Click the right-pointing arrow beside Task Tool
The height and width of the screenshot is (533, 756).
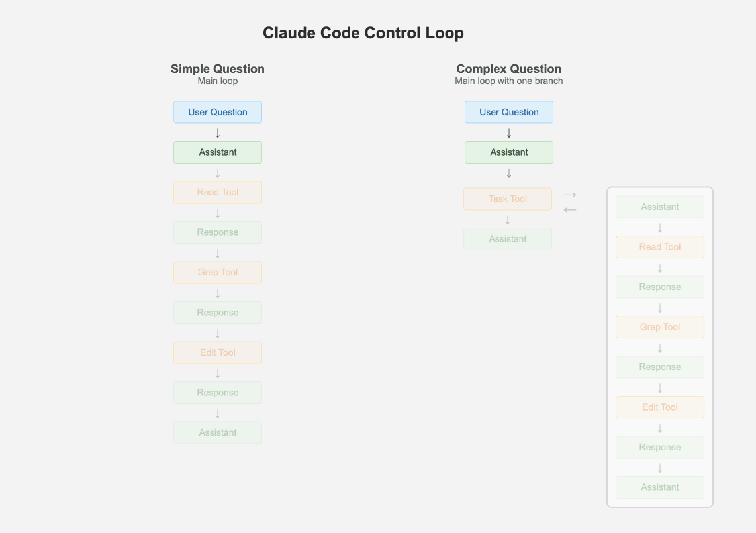click(x=570, y=195)
